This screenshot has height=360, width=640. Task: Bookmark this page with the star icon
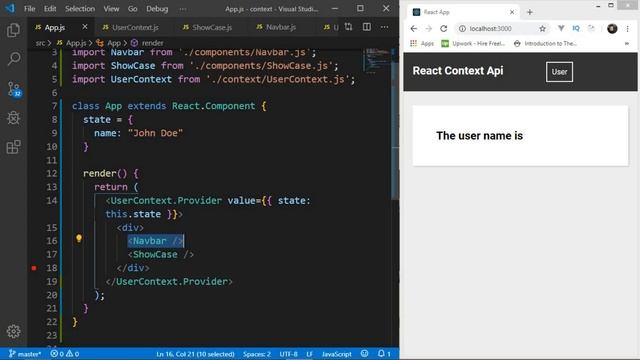point(542,29)
